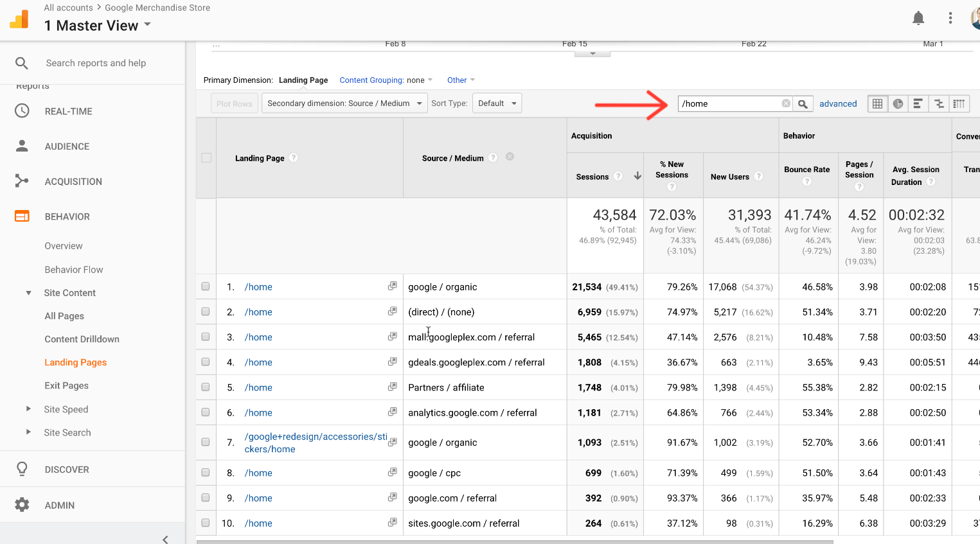Check row 6 analytics.google.com referral
The width and height of the screenshot is (980, 544).
[206, 412]
